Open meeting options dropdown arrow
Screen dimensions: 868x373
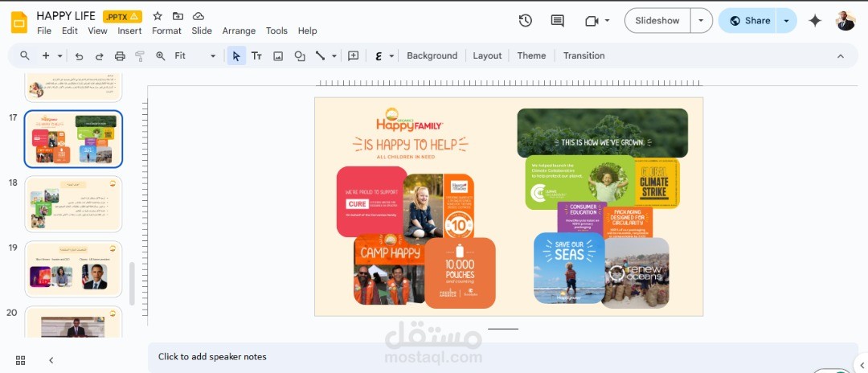pos(608,20)
